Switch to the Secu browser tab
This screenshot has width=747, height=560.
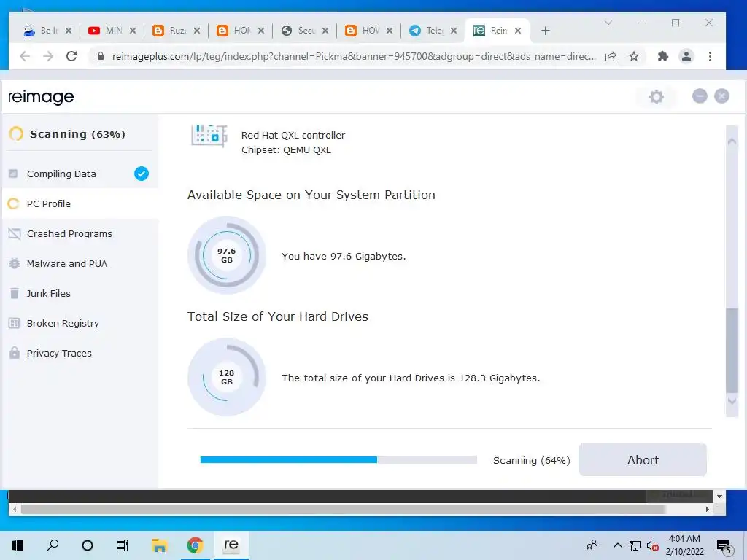pyautogui.click(x=305, y=31)
